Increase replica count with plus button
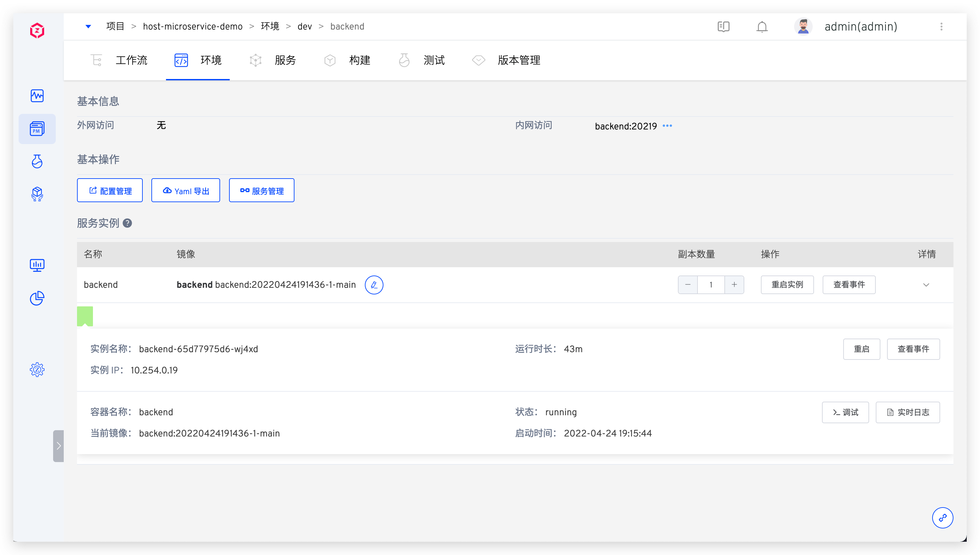980x555 pixels. tap(734, 285)
